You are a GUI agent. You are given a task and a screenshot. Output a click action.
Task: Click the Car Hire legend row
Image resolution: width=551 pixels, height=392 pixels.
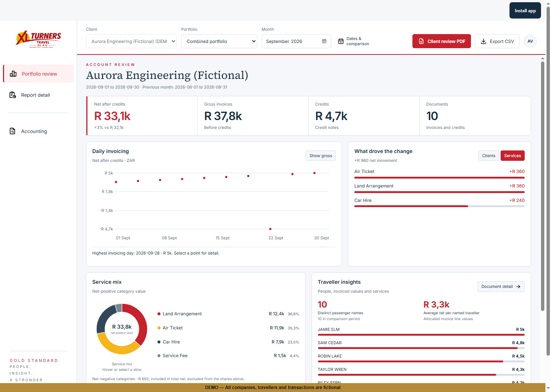click(x=228, y=342)
